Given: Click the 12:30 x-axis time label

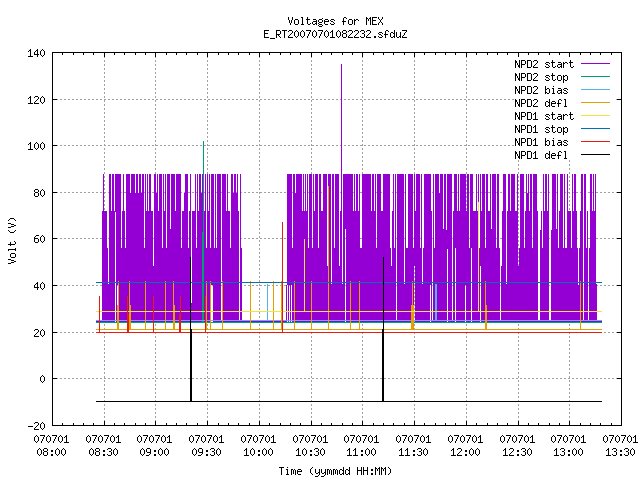Looking at the screenshot, I should click(517, 452).
